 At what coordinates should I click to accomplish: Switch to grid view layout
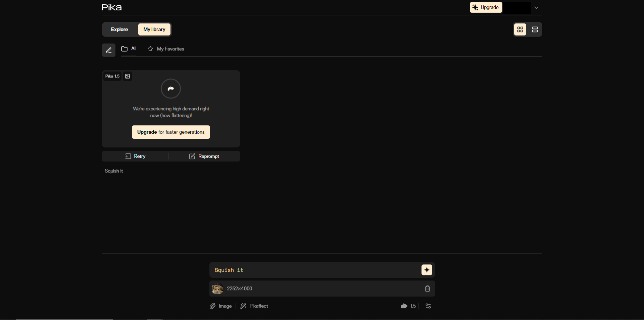(520, 29)
